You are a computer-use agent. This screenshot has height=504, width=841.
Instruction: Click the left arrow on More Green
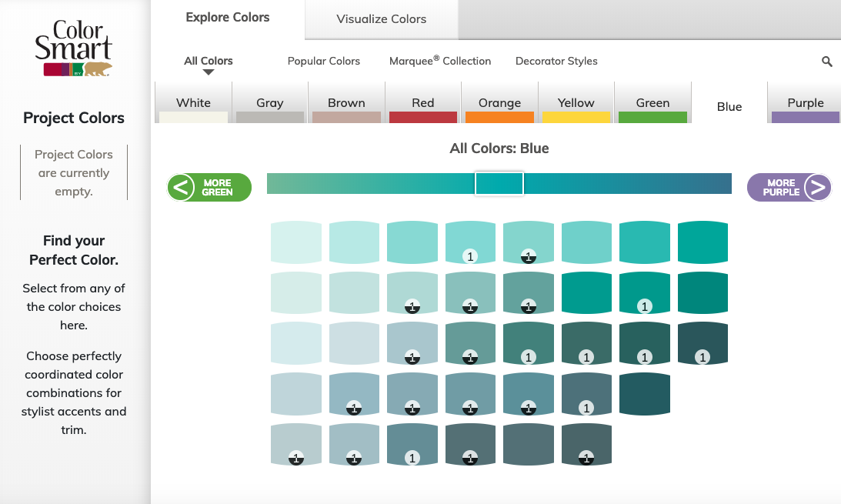[181, 187]
